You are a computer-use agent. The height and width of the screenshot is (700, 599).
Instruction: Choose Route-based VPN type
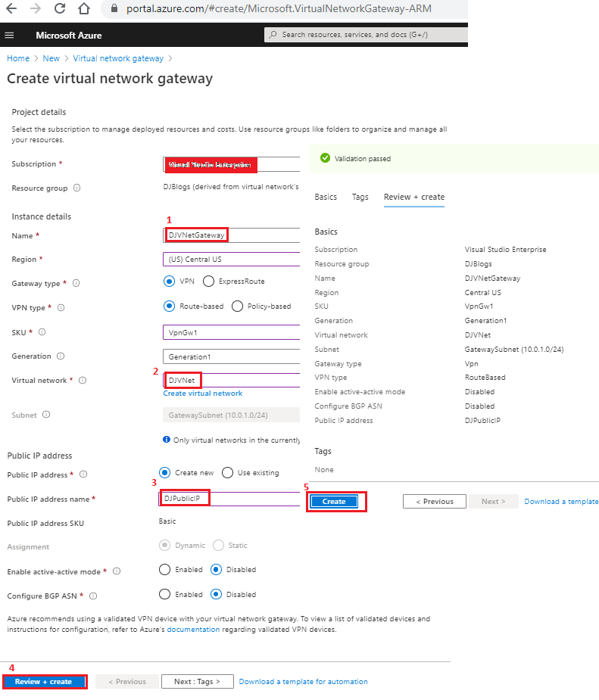170,306
